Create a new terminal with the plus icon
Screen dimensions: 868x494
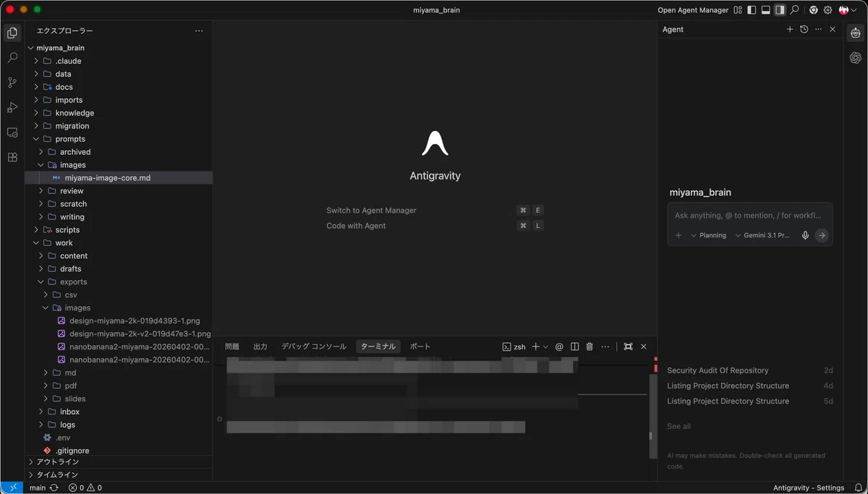pos(536,347)
